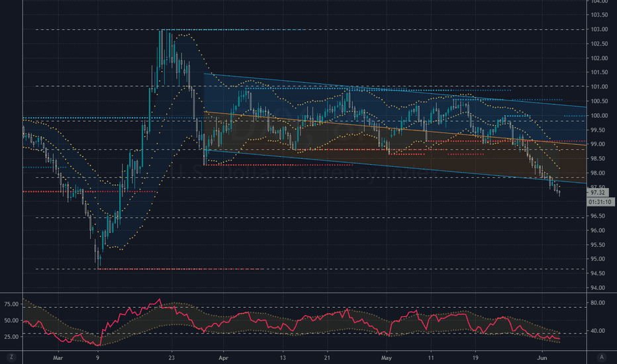Click the 102.50 price scale value

[599, 44]
